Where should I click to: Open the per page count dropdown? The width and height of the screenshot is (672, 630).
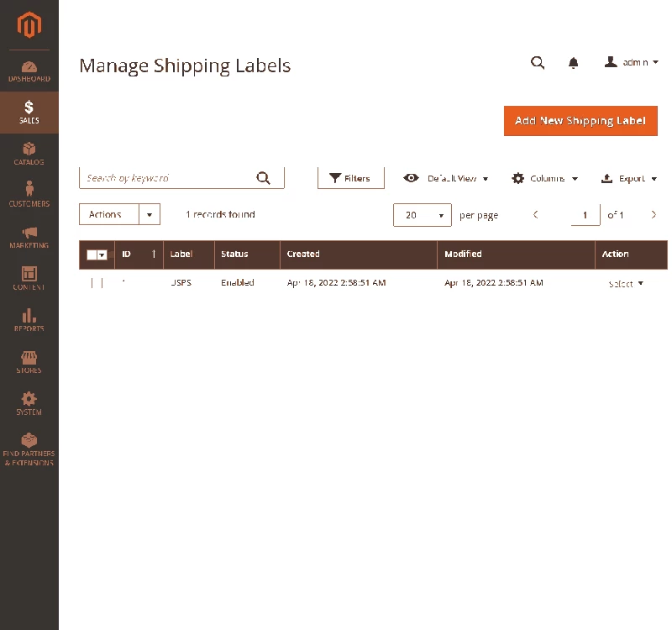423,215
